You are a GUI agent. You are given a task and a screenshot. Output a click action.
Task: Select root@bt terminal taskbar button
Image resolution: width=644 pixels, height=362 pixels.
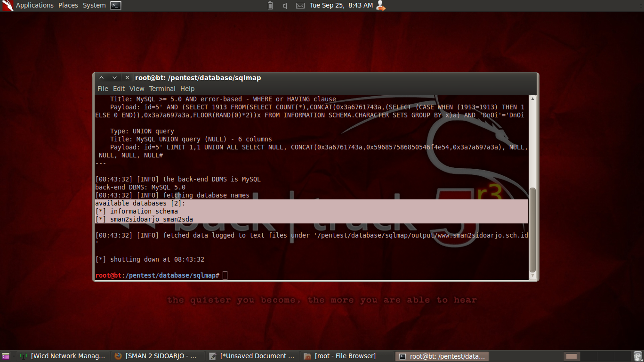click(x=442, y=356)
